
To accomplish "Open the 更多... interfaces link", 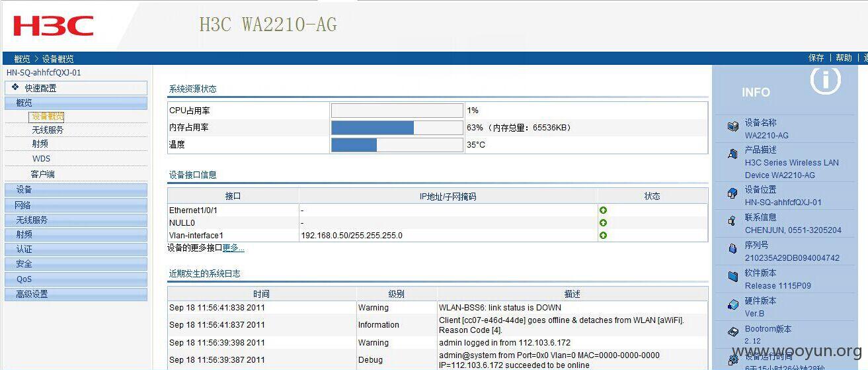I will 233,248.
